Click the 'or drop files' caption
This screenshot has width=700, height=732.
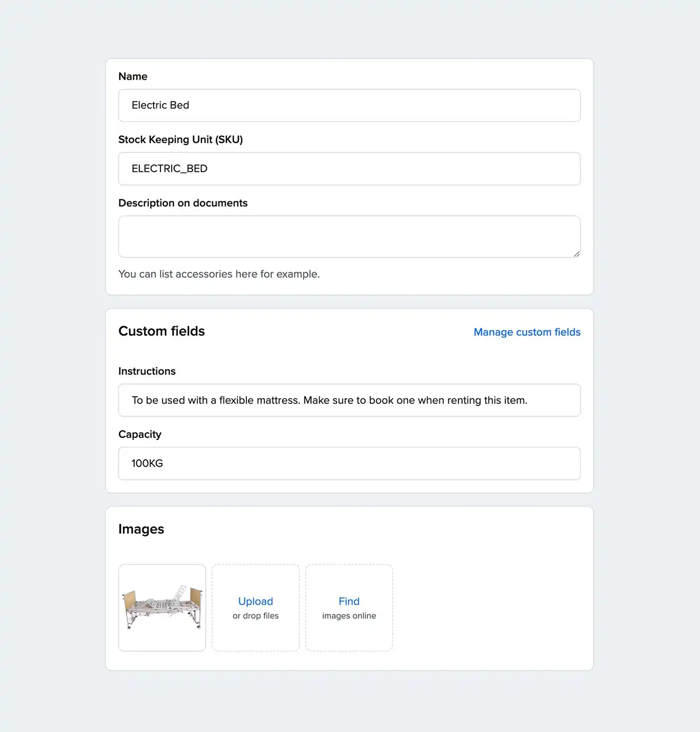tap(255, 615)
